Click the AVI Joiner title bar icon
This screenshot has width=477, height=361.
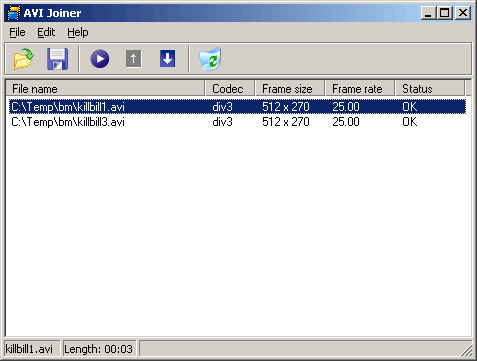click(x=14, y=13)
